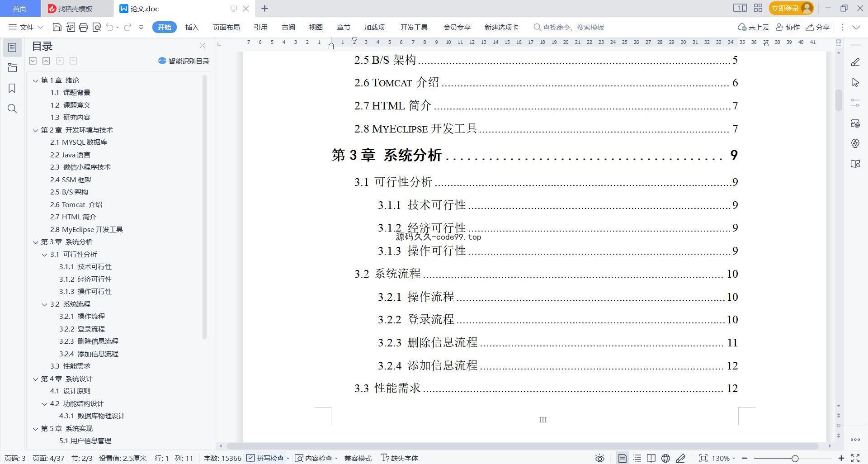Select the arrow selection tool in right sidebar
868x464 pixels.
pos(855,82)
